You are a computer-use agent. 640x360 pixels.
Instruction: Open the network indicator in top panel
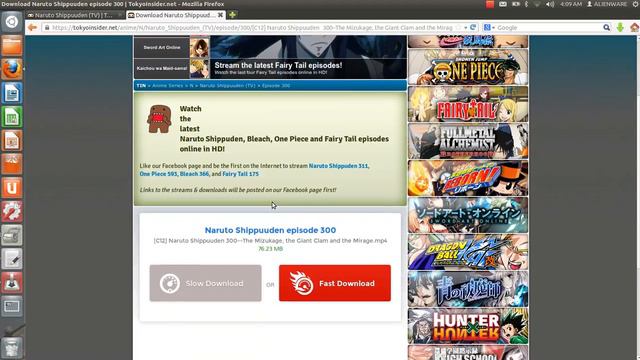pyautogui.click(x=538, y=4)
